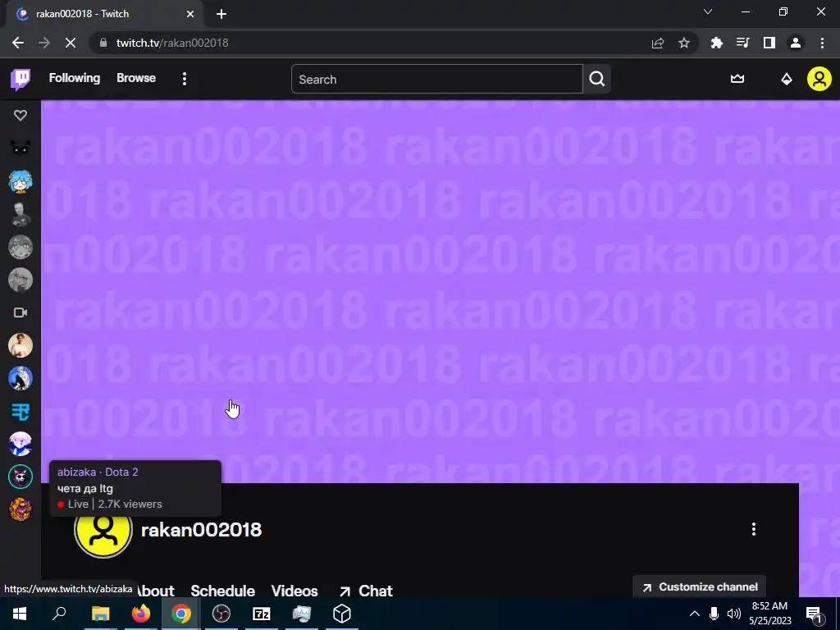Open Get Bits diamond icon

click(x=786, y=80)
